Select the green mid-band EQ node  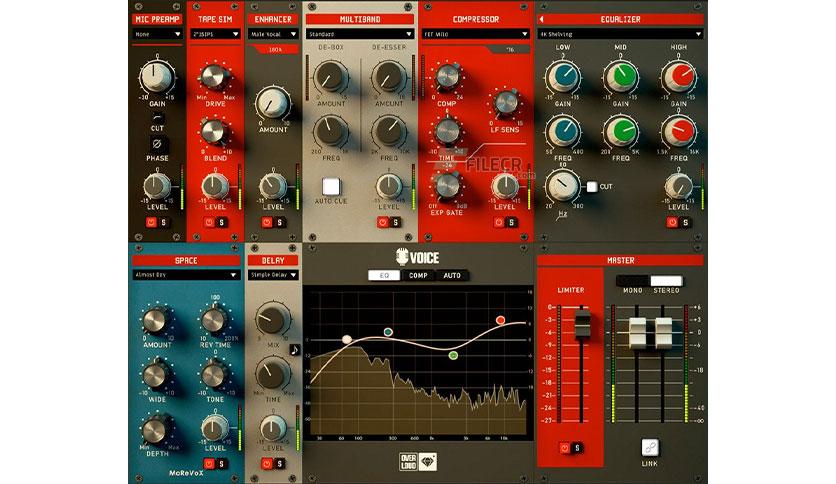coord(453,355)
